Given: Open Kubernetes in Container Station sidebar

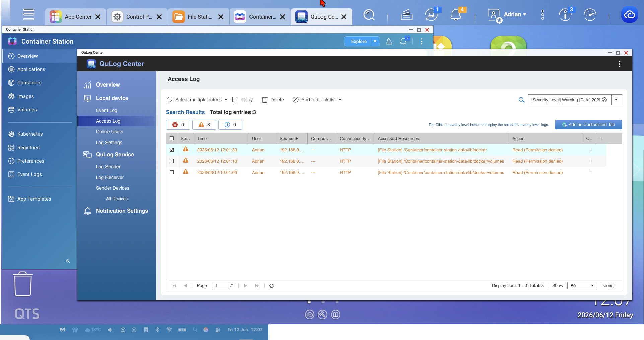Looking at the screenshot, I should pos(30,134).
